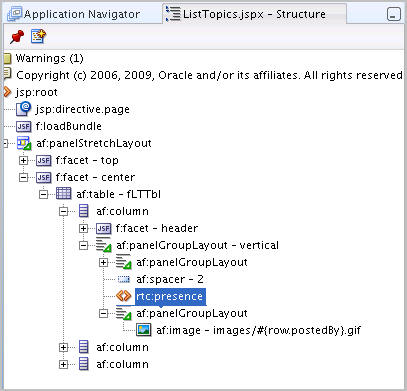The width and height of the screenshot is (407, 391).
Task: Collapse the f:facet - center node
Action: tap(23, 177)
